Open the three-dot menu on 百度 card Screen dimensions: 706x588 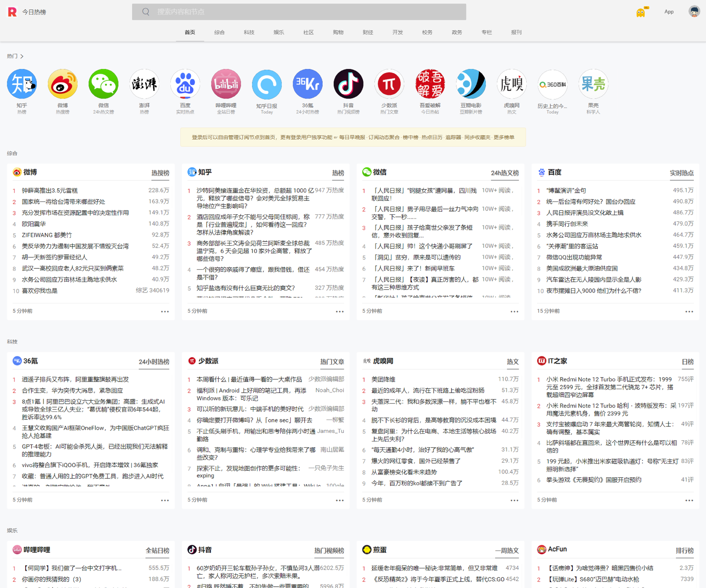pos(689,312)
